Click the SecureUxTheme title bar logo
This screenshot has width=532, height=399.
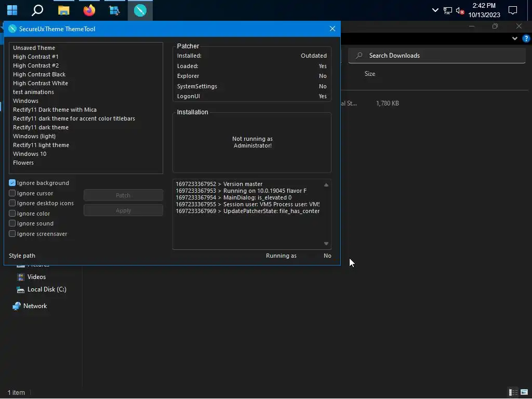(12, 29)
